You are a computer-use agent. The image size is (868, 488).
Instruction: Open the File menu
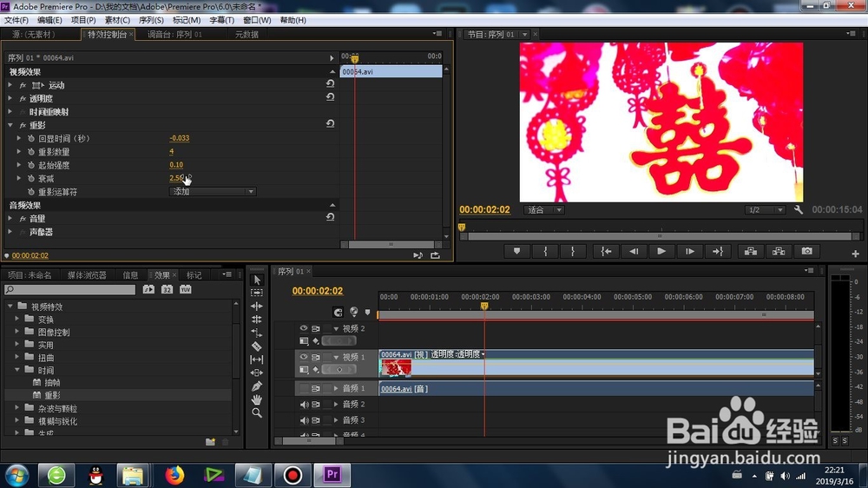pyautogui.click(x=16, y=20)
